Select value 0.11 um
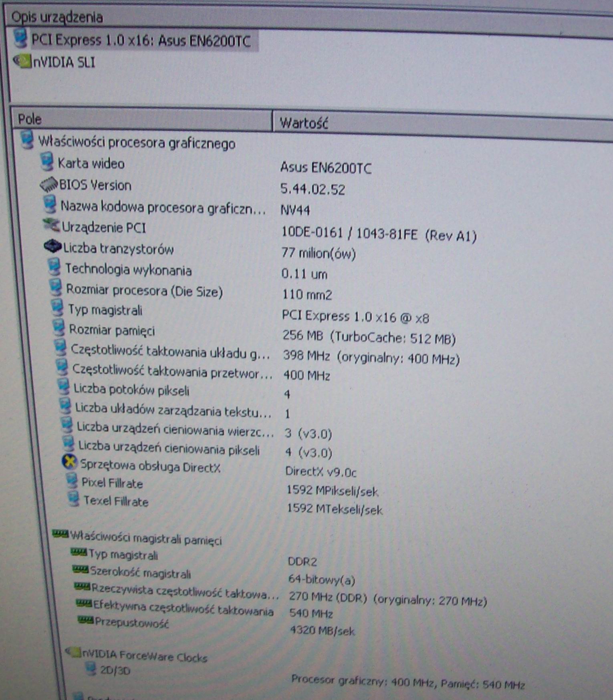The height and width of the screenshot is (700, 613). 304,274
